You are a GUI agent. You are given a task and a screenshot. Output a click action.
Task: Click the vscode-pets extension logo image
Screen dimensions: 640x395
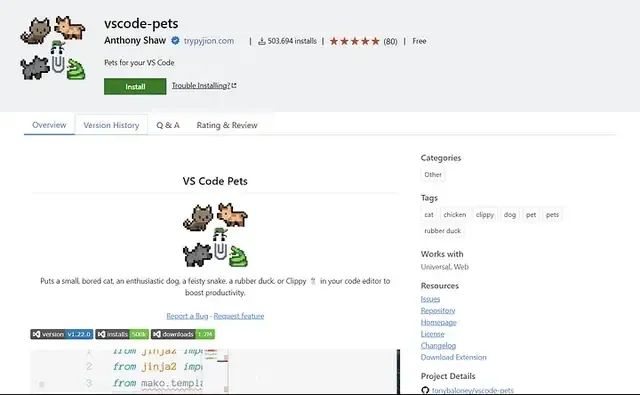[53, 48]
